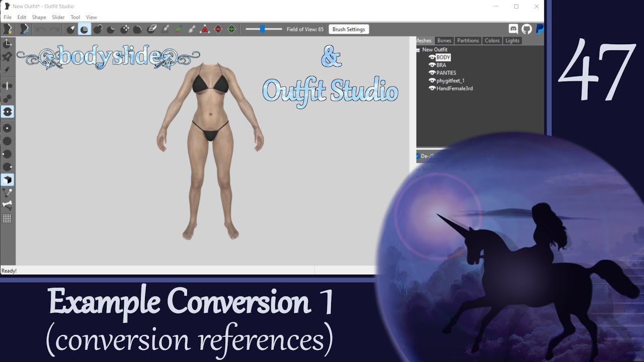The width and height of the screenshot is (644, 362).
Task: Toggle the pushpin Pivot tool
Action: point(7,57)
